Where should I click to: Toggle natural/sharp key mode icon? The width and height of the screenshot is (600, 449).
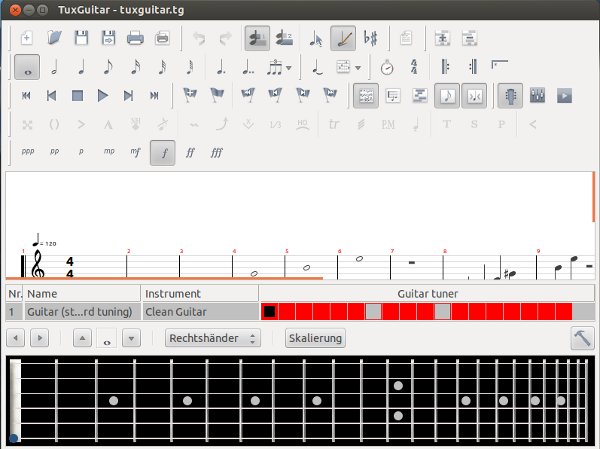(370, 38)
